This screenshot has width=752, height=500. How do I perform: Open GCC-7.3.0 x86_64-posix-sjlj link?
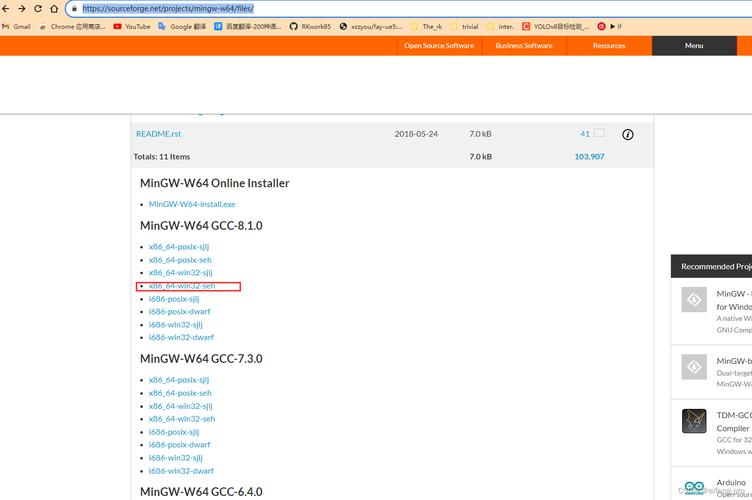[179, 380]
